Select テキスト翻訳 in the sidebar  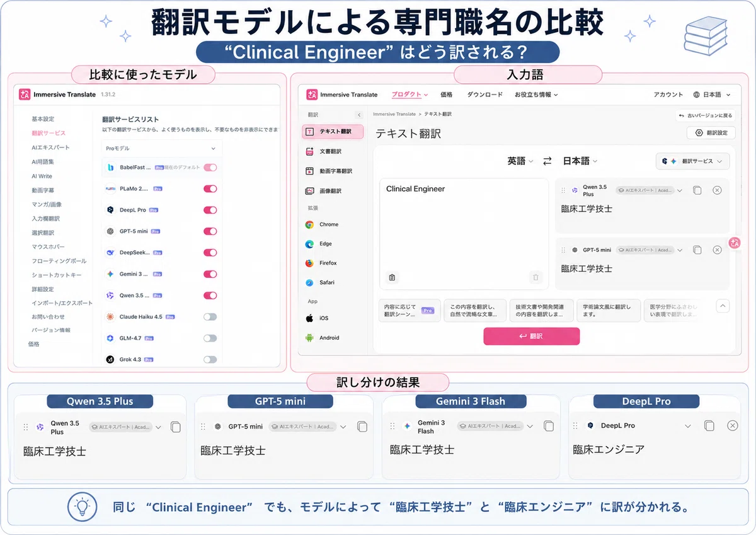[333, 132]
